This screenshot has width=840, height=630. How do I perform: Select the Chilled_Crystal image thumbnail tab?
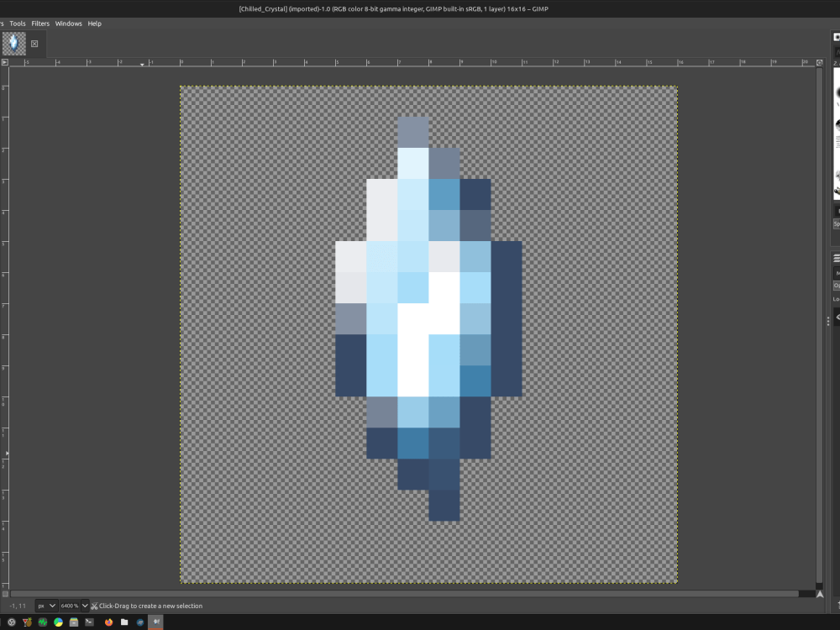click(x=13, y=43)
